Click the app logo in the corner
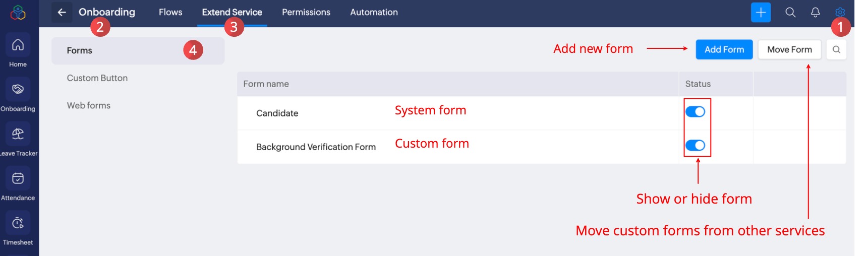The image size is (868, 256). [x=18, y=12]
